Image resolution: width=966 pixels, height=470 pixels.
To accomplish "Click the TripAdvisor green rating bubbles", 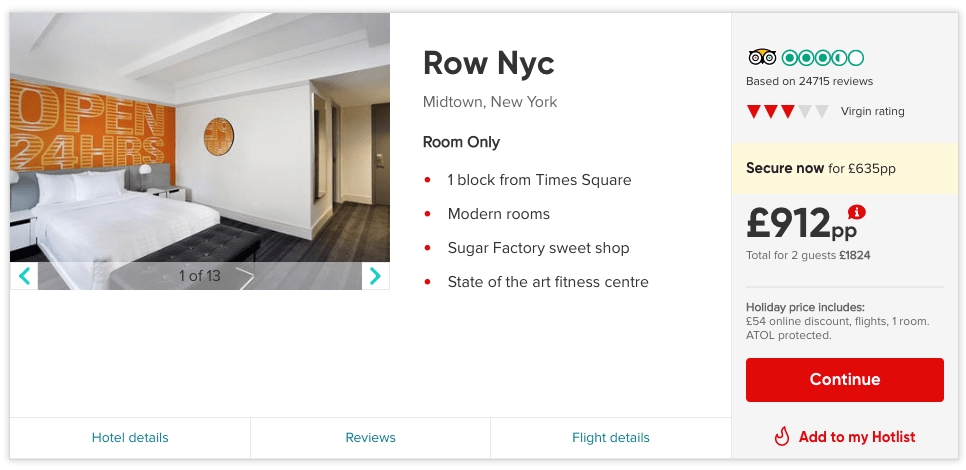I will pyautogui.click(x=822, y=58).
